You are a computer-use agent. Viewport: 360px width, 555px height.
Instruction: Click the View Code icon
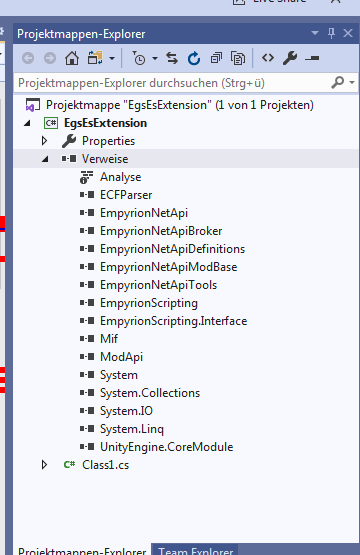coord(268,58)
